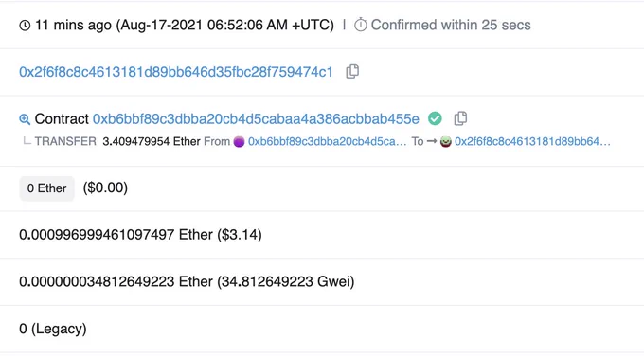The height and width of the screenshot is (358, 644).
Task: Click the stopwatch icon by Confirmed within 25 secs
Action: click(x=360, y=25)
